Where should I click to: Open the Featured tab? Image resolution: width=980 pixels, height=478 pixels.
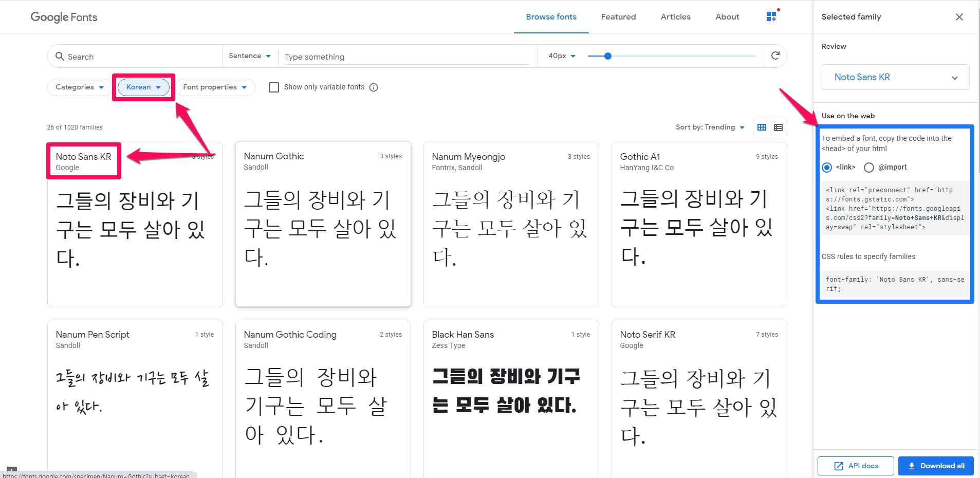[618, 17]
